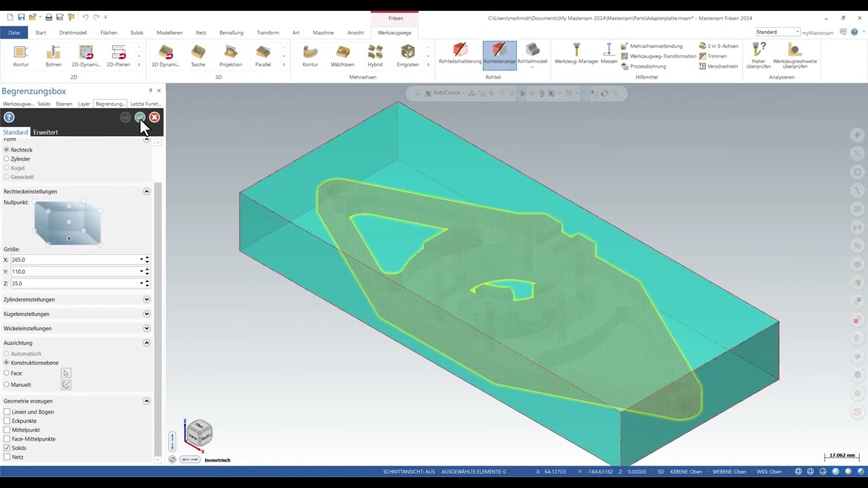Choose the Projektion 3D toolpath
Viewport: 868px width, 488px height.
(x=231, y=56)
